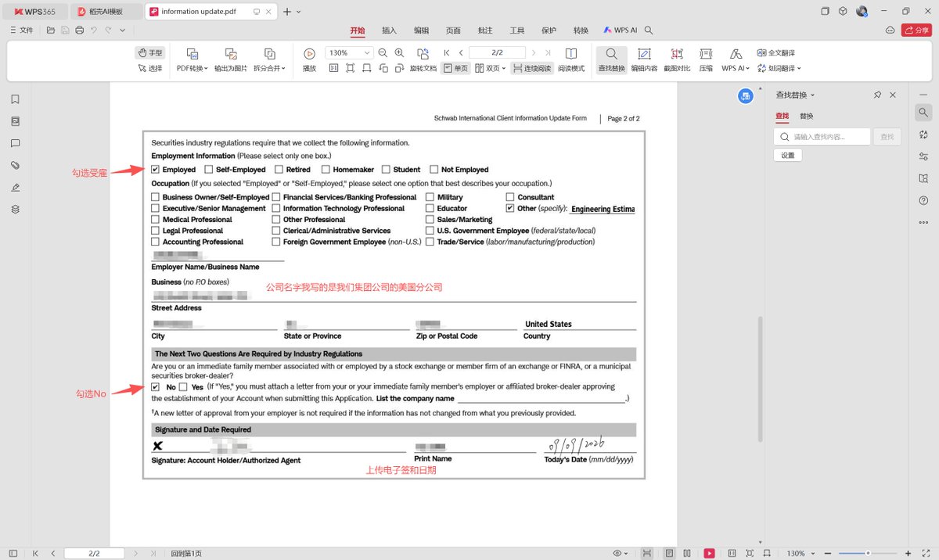Switch to the 插入 ribbon tab
939x560 pixels.
coord(389,31)
